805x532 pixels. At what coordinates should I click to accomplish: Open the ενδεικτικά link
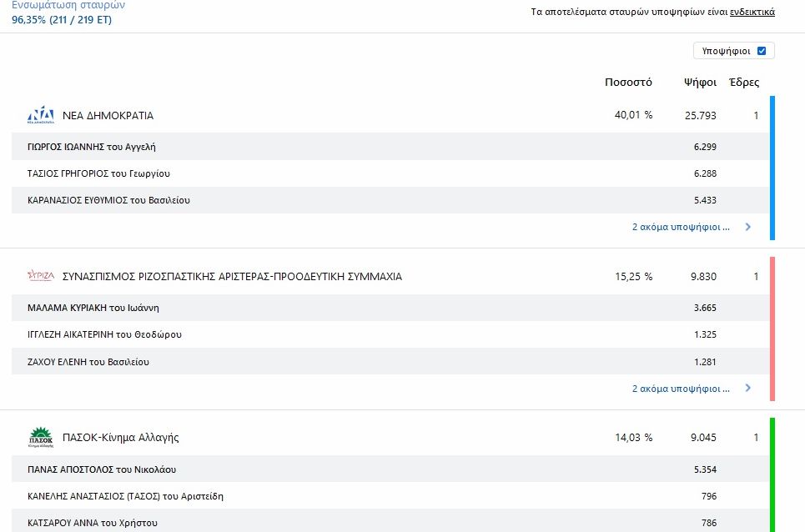(752, 12)
